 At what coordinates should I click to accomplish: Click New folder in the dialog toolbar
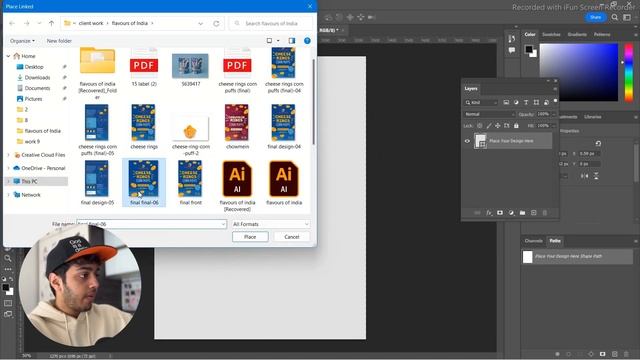(59, 41)
